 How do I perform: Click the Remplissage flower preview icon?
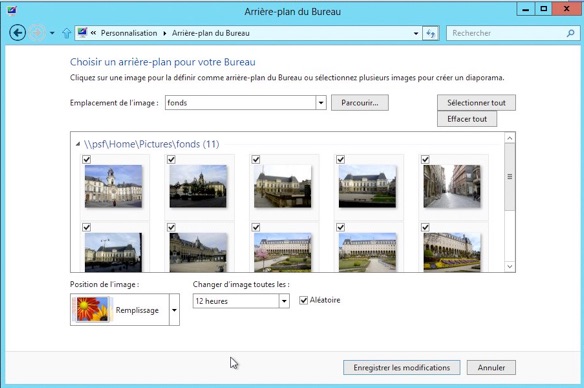(92, 309)
